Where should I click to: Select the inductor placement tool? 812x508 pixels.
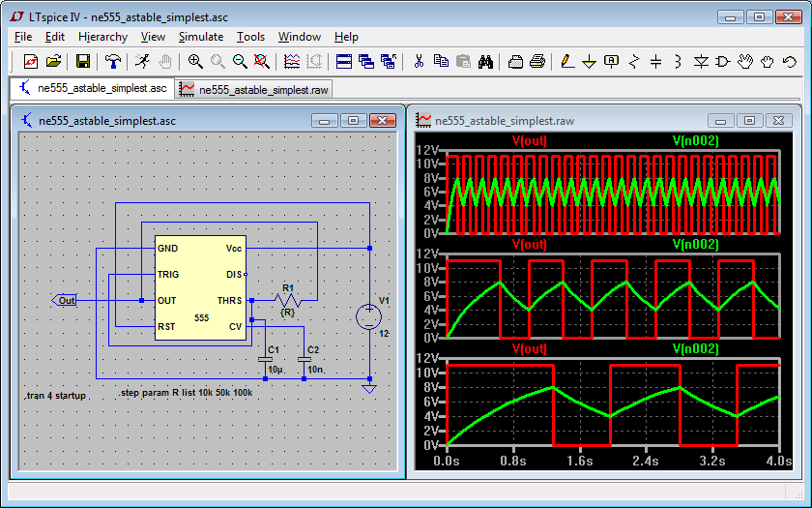679,62
